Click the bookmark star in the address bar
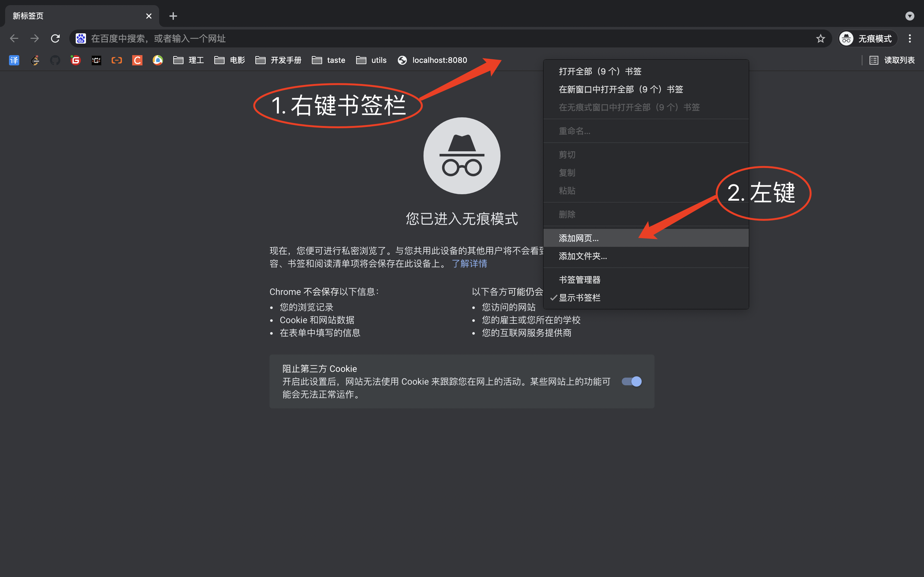Image resolution: width=924 pixels, height=577 pixels. coord(820,38)
